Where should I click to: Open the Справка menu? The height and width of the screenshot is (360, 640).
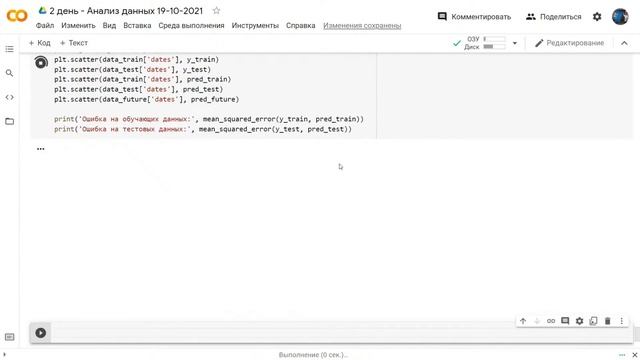tap(300, 25)
